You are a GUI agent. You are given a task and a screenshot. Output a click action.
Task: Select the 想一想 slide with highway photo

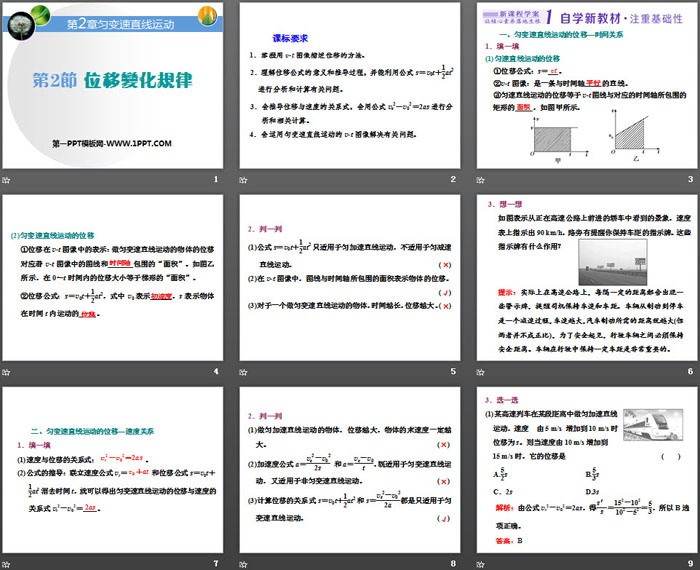(583, 278)
